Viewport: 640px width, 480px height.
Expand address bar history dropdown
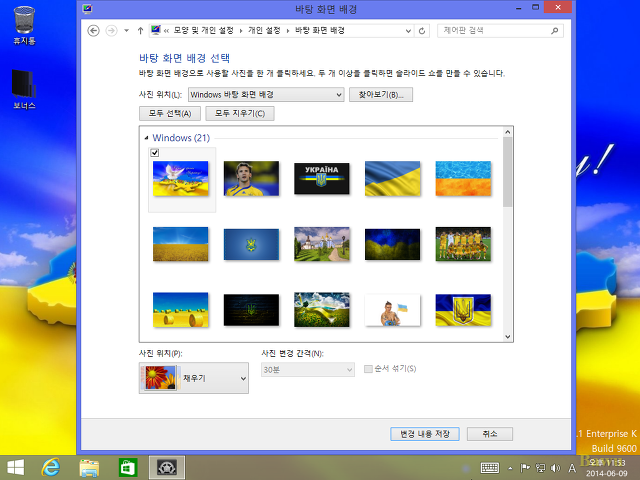pos(408,31)
